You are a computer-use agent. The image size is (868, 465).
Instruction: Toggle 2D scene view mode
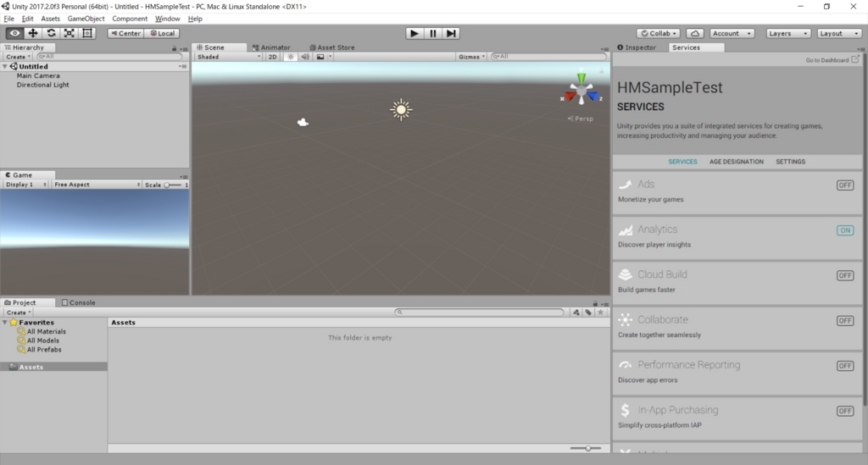272,57
